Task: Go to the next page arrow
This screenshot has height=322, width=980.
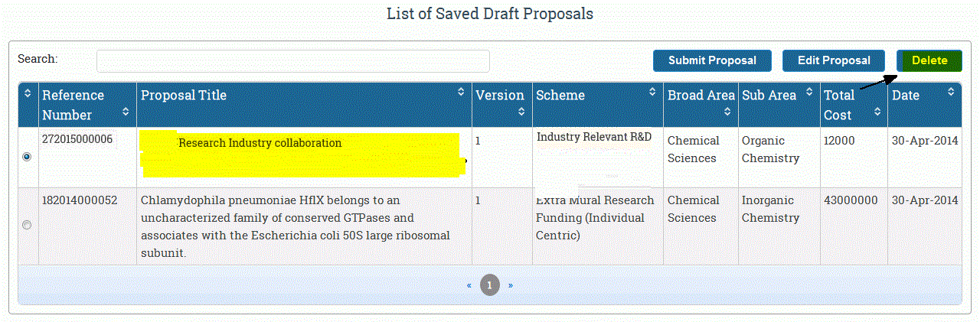Action: coord(511,285)
